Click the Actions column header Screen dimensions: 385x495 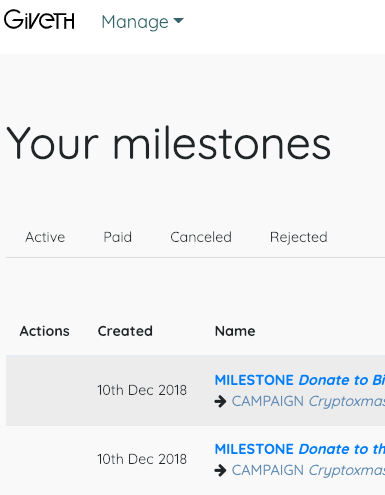[x=45, y=331]
